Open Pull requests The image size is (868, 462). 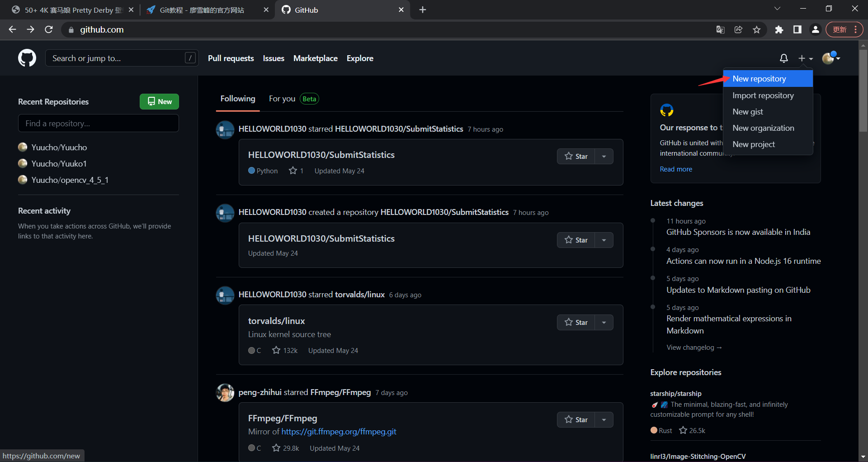coord(231,58)
